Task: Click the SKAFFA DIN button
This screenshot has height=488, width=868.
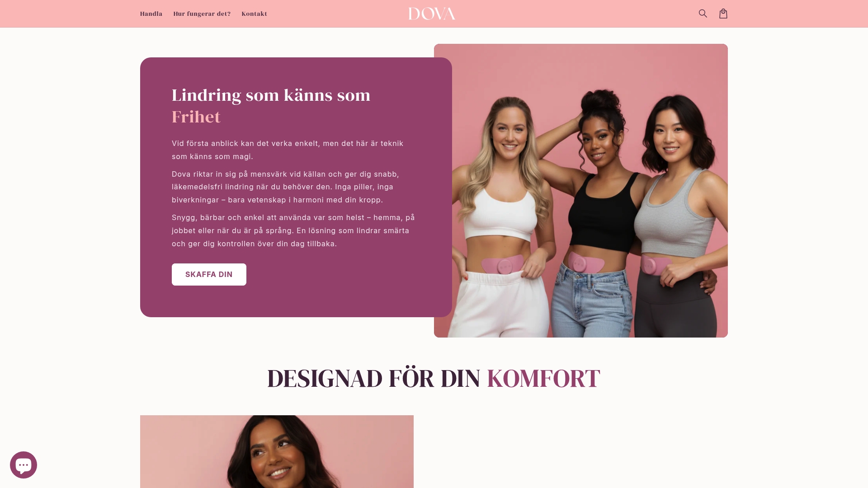Action: [209, 274]
